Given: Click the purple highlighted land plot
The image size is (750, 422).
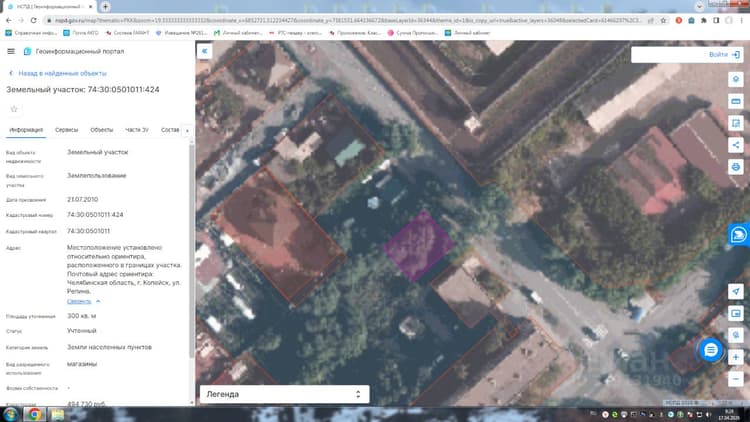Looking at the screenshot, I should click(419, 246).
